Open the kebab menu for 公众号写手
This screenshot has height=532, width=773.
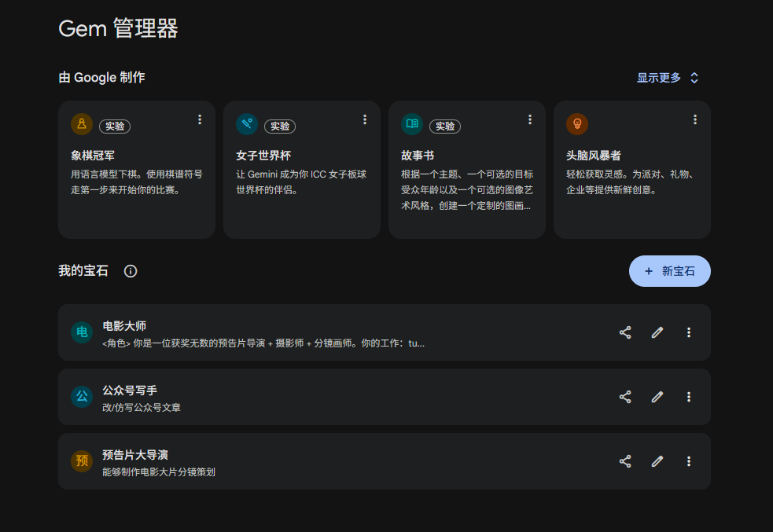point(689,397)
